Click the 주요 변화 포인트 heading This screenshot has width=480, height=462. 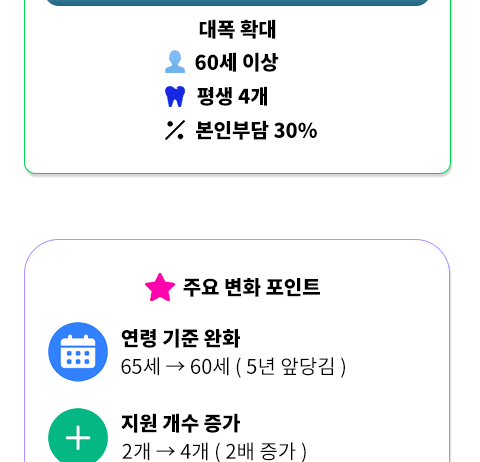pos(252,287)
